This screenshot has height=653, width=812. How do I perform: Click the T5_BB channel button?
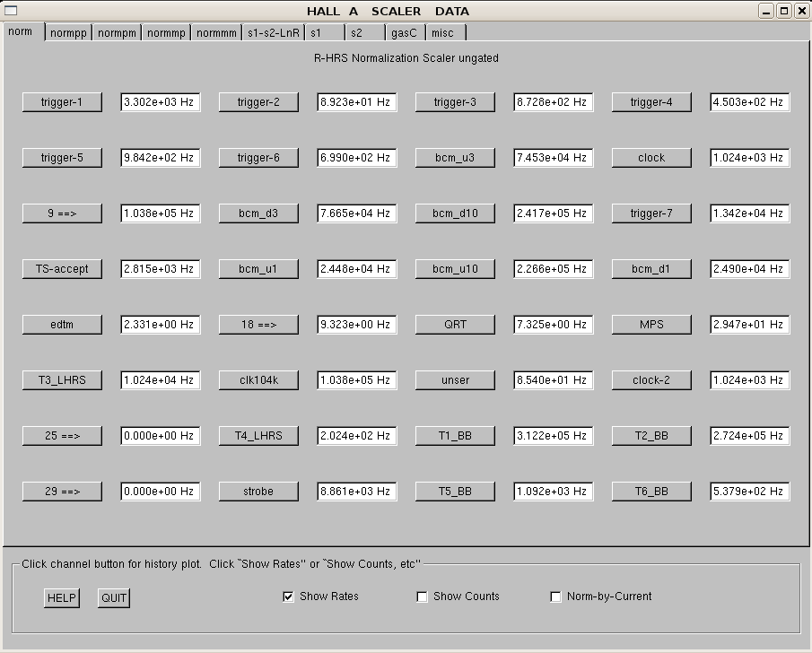pyautogui.click(x=455, y=492)
